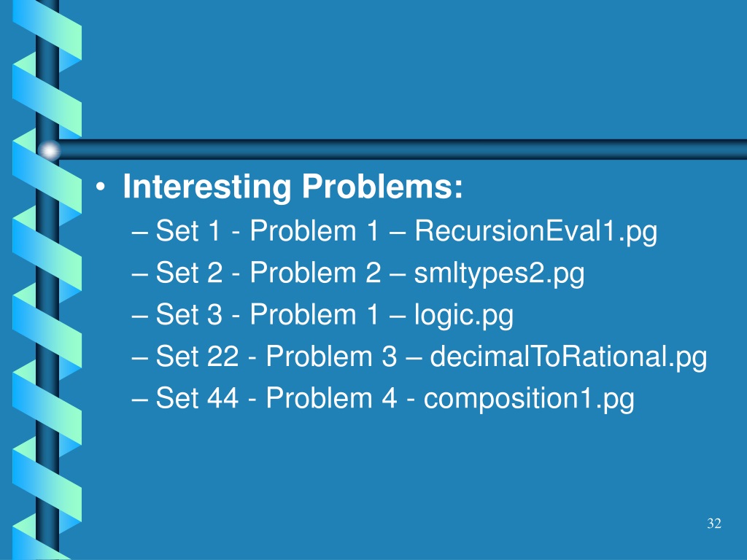Select the RecursionEval1.pg line
The image size is (747, 560).
click(395, 232)
